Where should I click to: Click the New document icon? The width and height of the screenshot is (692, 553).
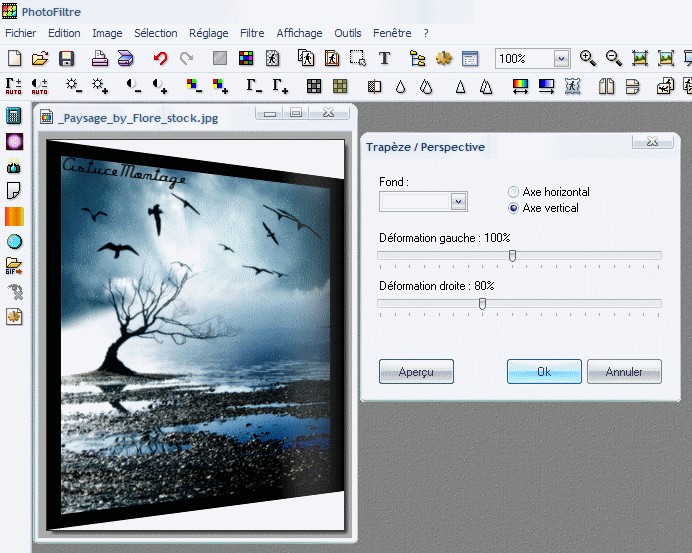14,58
